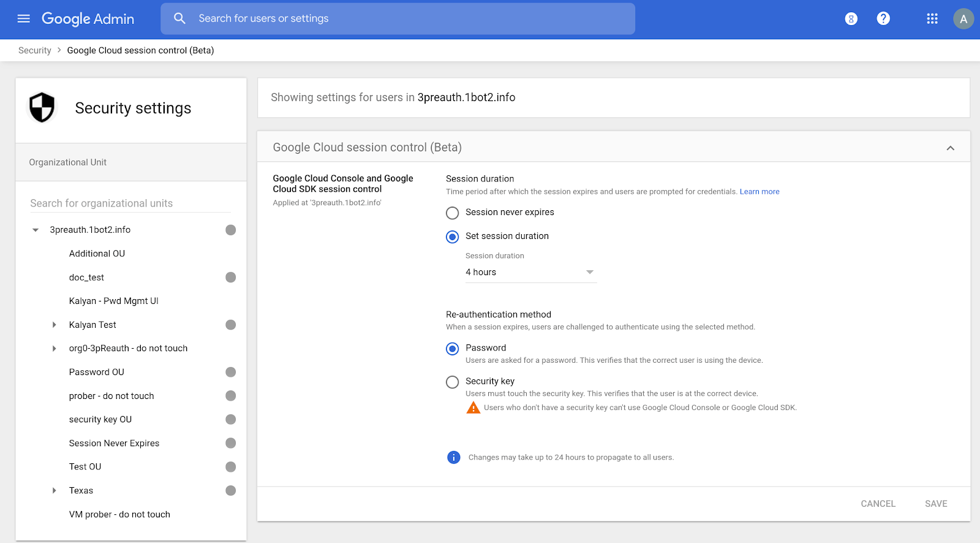The width and height of the screenshot is (980, 543).
Task: Click gray status dot for Texas
Action: [x=231, y=490]
